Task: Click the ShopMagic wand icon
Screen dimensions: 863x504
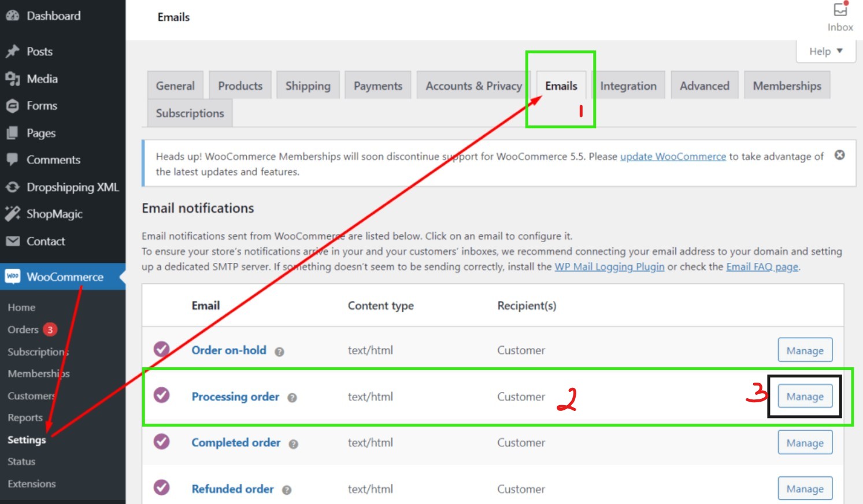Action: point(12,214)
